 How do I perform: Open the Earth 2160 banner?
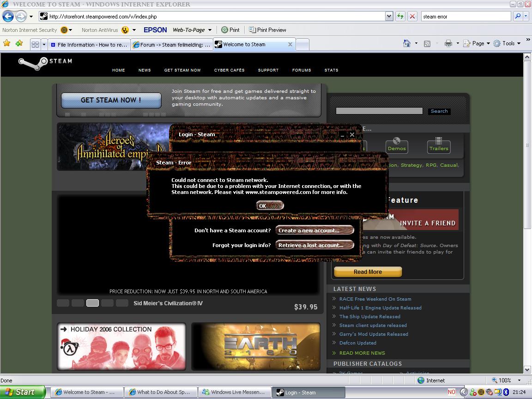click(256, 346)
